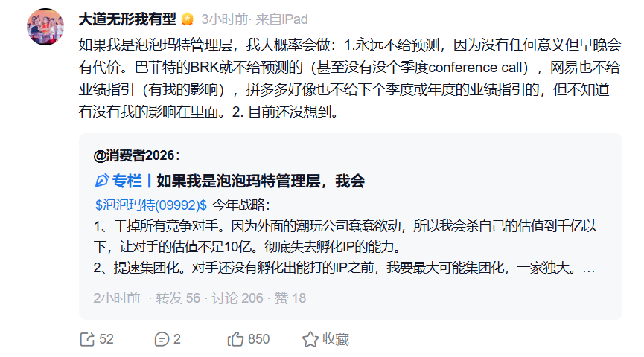Open the $泡泡玛特(09992)$ stock link
Image resolution: width=644 pixels, height=357 pixels.
click(151, 204)
